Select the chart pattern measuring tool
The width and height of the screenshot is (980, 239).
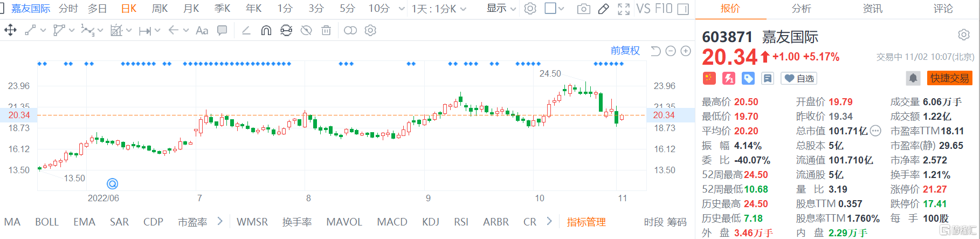[116, 30]
